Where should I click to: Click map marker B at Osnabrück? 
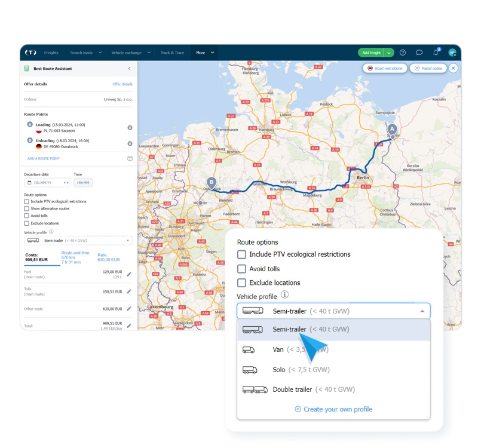coord(212,183)
